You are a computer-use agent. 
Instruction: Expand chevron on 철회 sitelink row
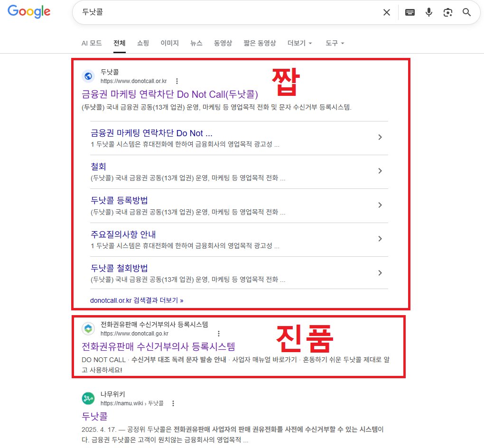point(380,171)
